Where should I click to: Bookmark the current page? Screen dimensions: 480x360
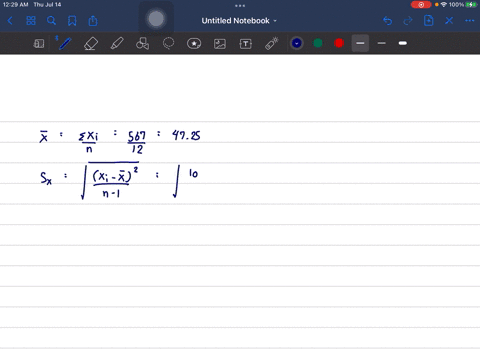pyautogui.click(x=72, y=21)
